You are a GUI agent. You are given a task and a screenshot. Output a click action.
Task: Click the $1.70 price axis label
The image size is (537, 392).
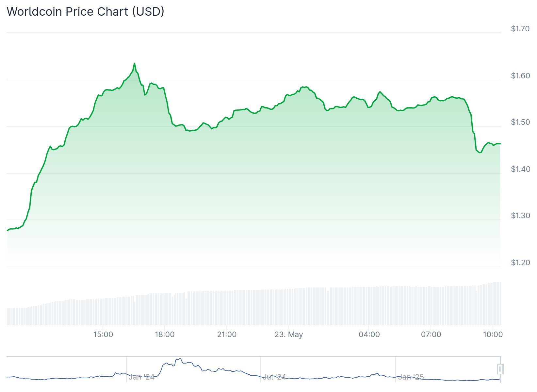(520, 29)
